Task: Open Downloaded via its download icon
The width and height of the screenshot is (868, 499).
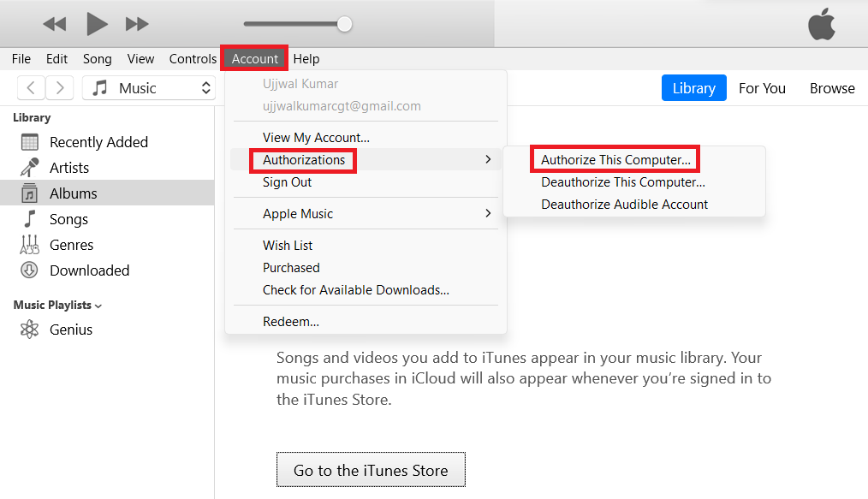Action: (30, 270)
